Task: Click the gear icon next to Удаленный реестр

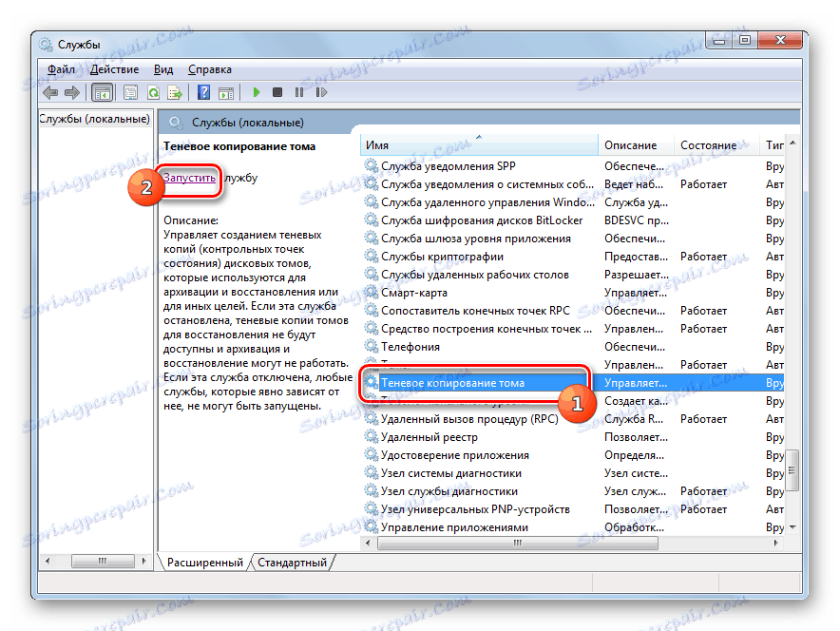Action: pyautogui.click(x=372, y=436)
